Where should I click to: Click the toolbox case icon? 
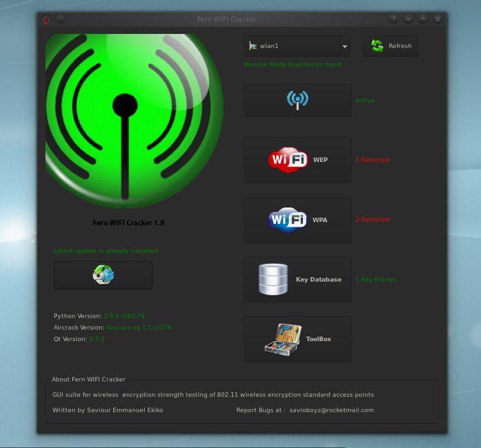point(283,340)
